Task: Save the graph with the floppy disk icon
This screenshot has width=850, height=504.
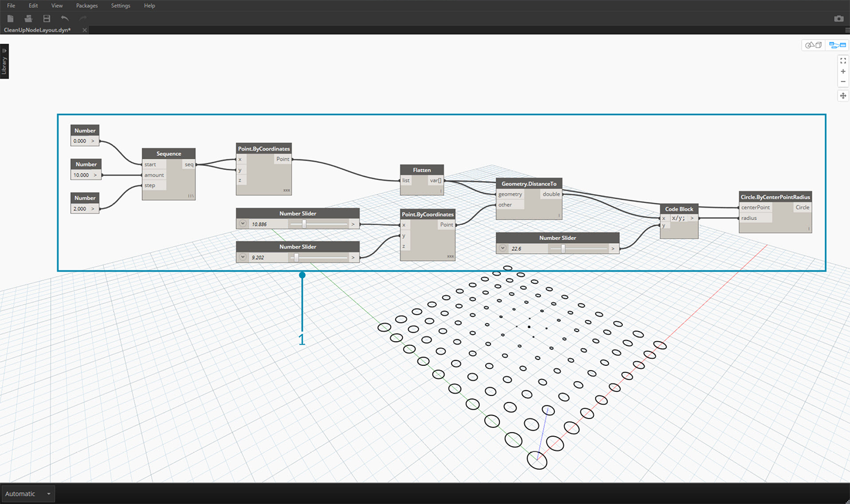Action: click(47, 18)
